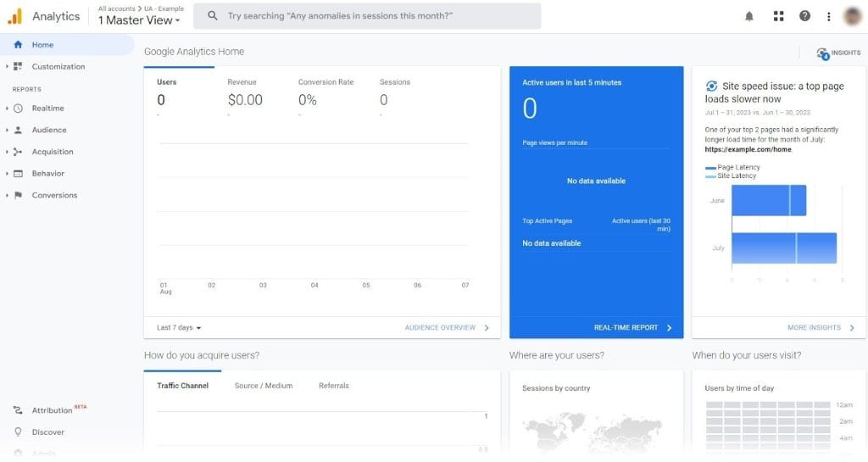Open the Master View account selector

pos(139,20)
